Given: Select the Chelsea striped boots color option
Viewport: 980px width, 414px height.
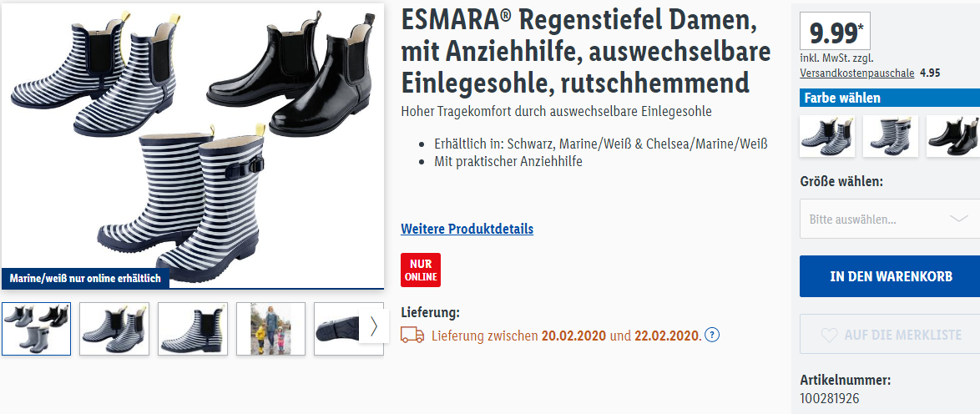Looking at the screenshot, I should pos(827,136).
